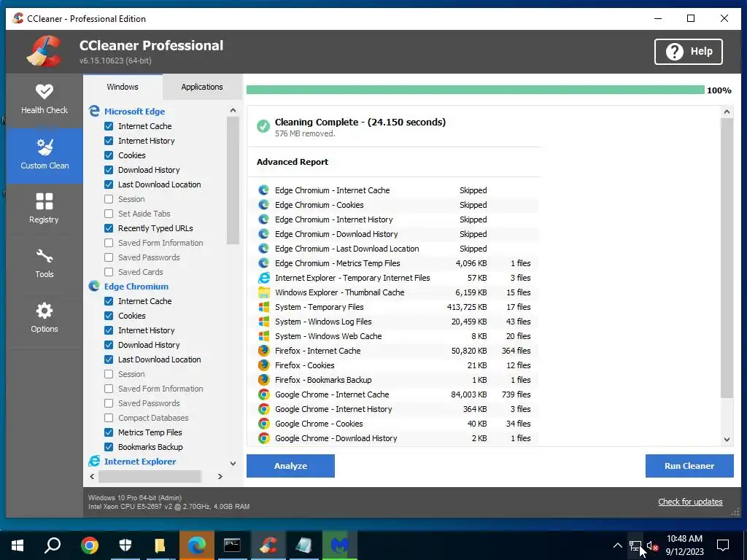Click the cleaner list scroll up arrow
Screen dimensions: 747x560
(x=233, y=111)
